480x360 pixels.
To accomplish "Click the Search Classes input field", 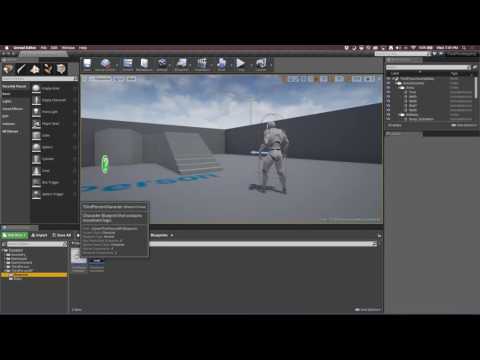I will coord(39,79).
